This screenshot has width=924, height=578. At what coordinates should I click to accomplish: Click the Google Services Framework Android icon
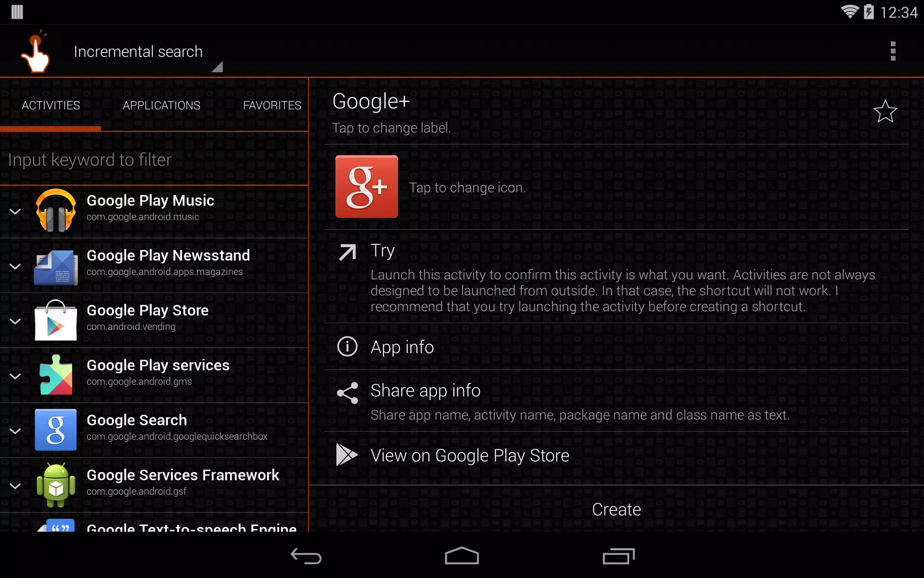click(56, 484)
